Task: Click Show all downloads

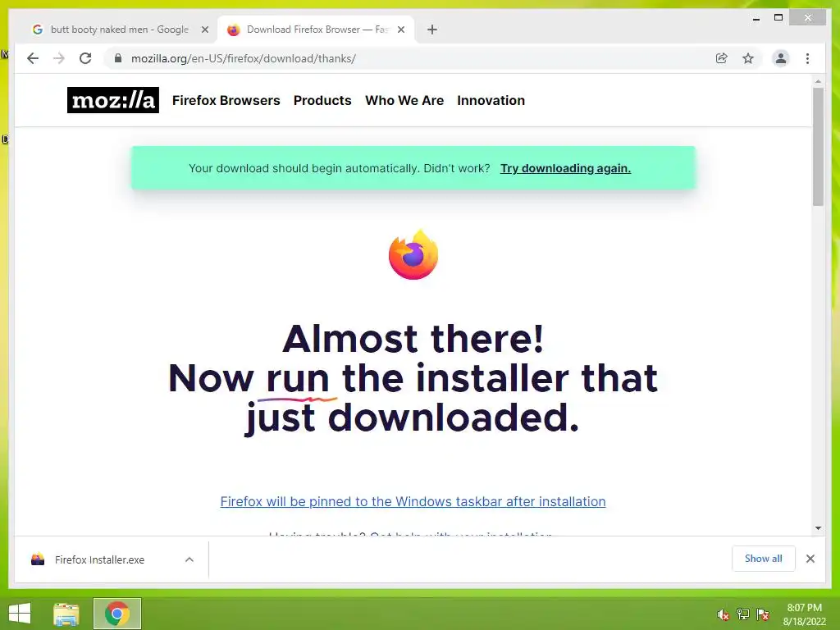Action: click(x=764, y=559)
